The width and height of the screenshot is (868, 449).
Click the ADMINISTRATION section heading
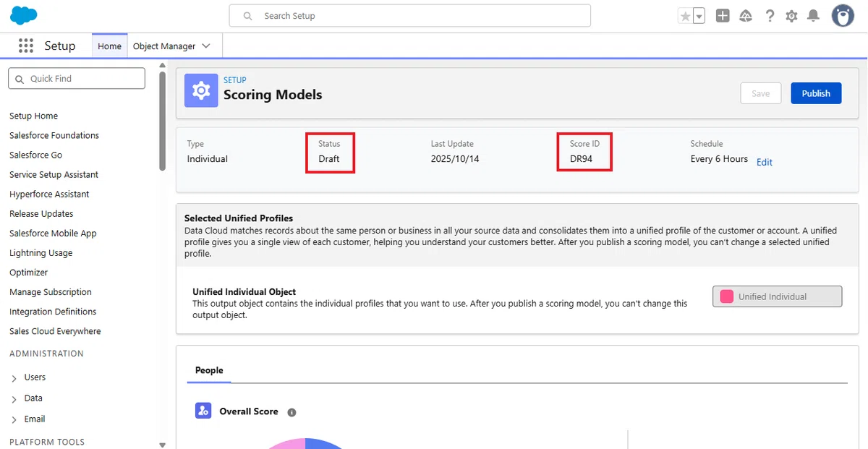point(46,354)
